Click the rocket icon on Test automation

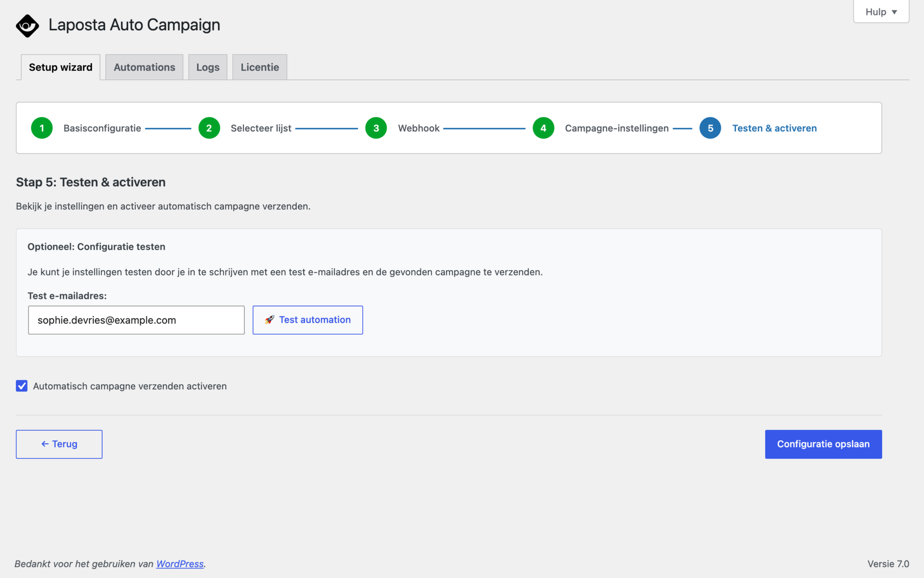point(269,320)
